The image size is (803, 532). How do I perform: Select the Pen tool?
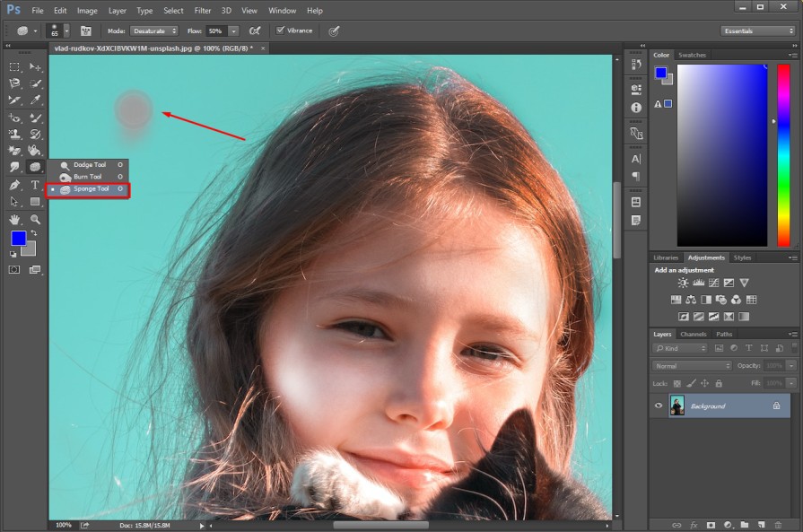coord(14,186)
